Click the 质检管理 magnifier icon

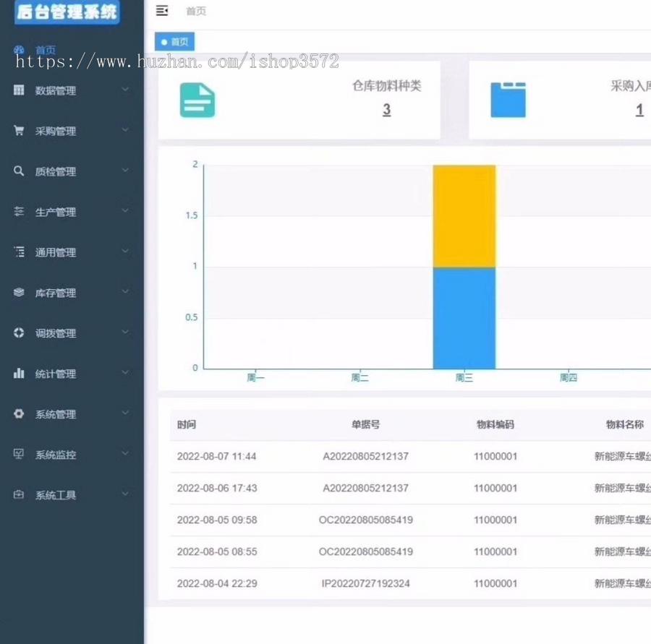(19, 171)
